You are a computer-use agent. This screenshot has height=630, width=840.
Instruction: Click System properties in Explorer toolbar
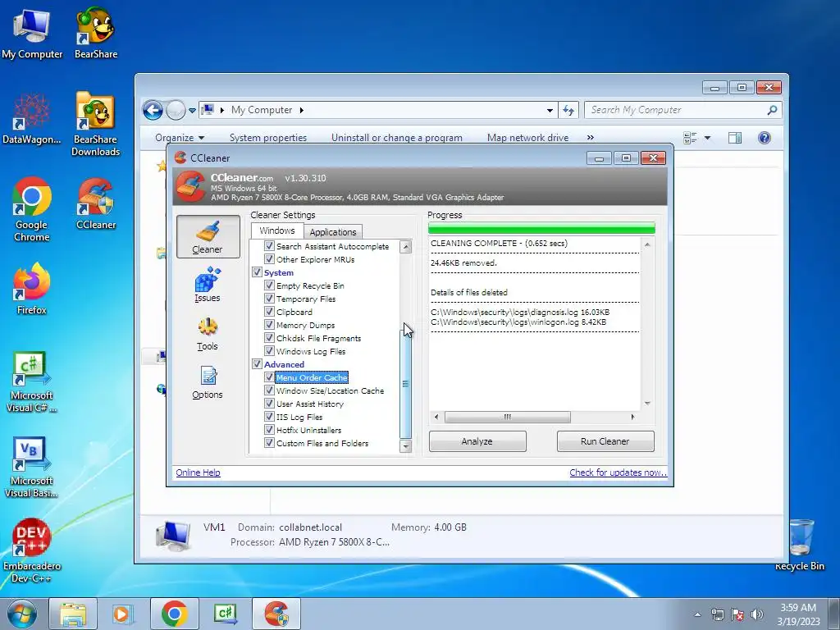[x=268, y=138]
